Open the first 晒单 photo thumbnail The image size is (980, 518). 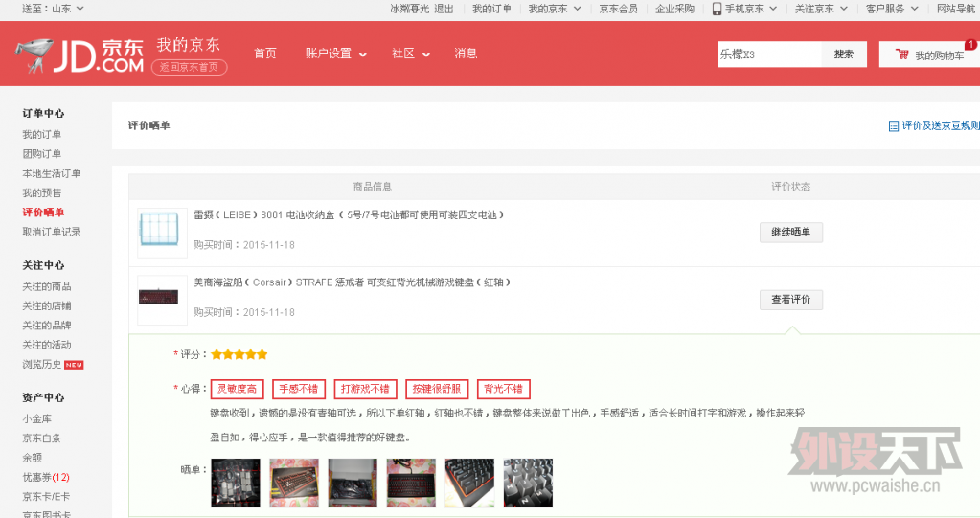(x=236, y=483)
